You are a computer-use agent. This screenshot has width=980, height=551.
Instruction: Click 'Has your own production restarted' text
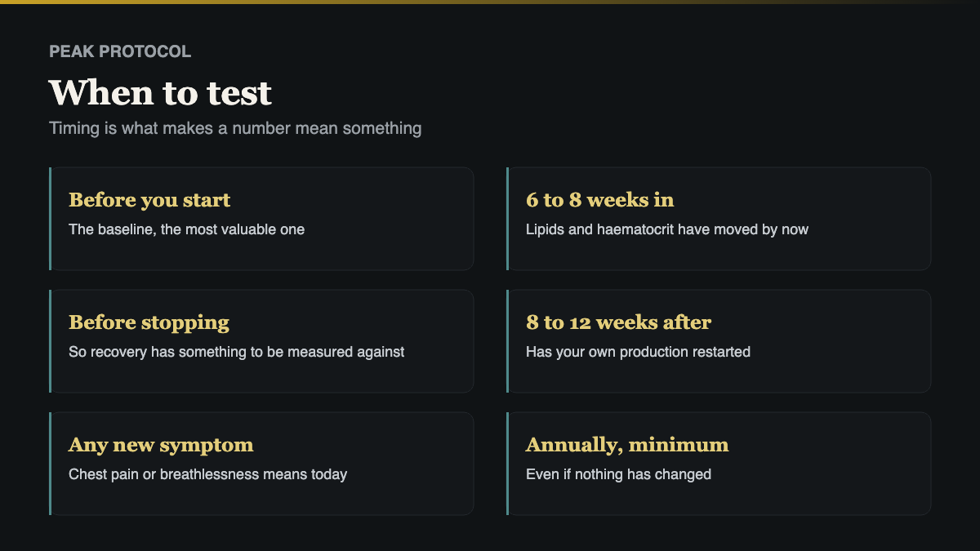pyautogui.click(x=638, y=352)
